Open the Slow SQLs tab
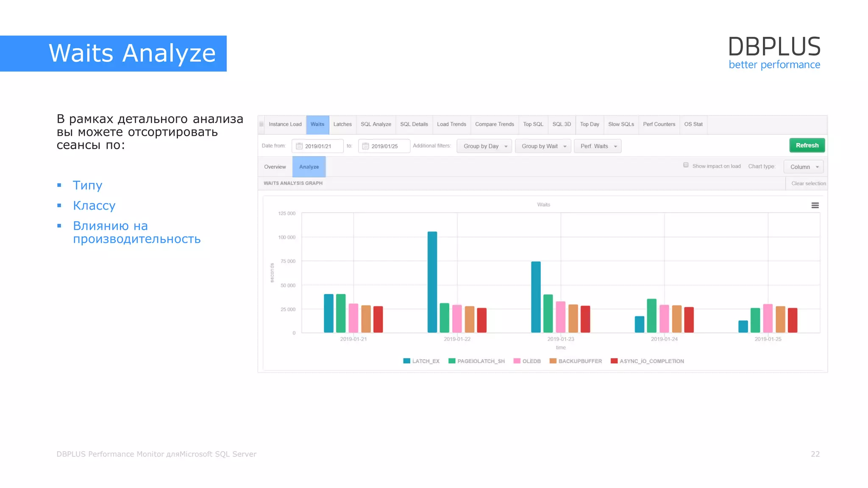 (x=621, y=124)
